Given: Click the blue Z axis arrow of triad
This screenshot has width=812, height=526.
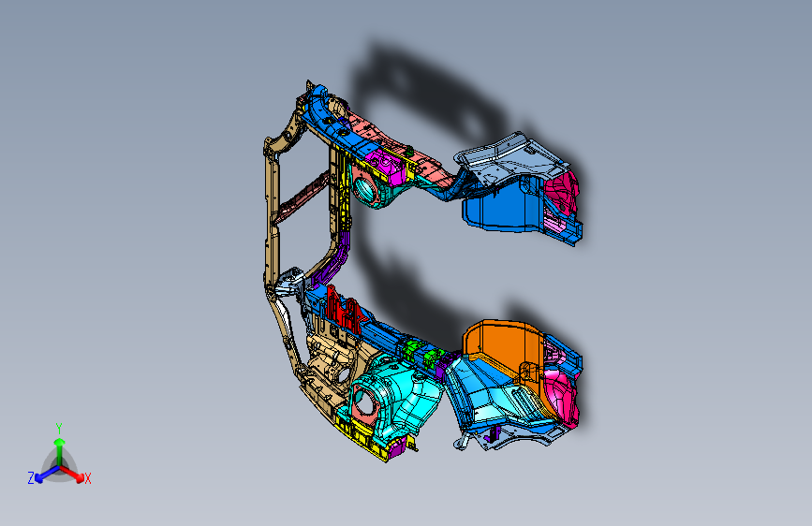Looking at the screenshot, I should tap(46, 475).
